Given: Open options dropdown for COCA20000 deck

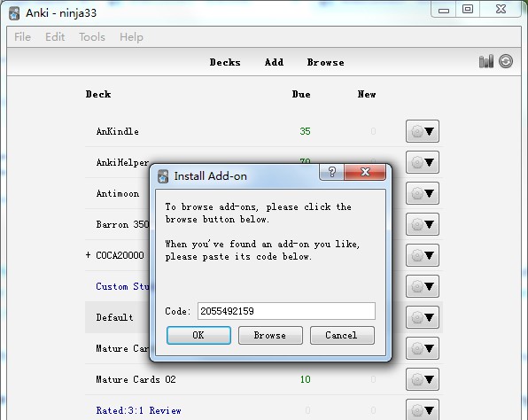Looking at the screenshot, I should coord(423,255).
